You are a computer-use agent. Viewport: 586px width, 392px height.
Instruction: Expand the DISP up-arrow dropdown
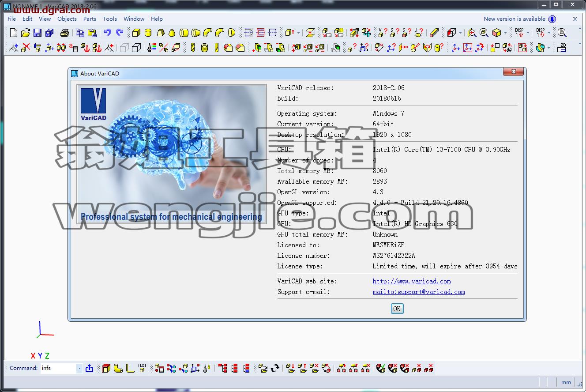pos(528,33)
